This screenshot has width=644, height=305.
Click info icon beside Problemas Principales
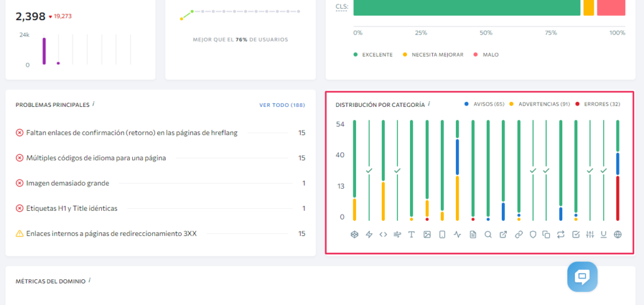point(93,104)
